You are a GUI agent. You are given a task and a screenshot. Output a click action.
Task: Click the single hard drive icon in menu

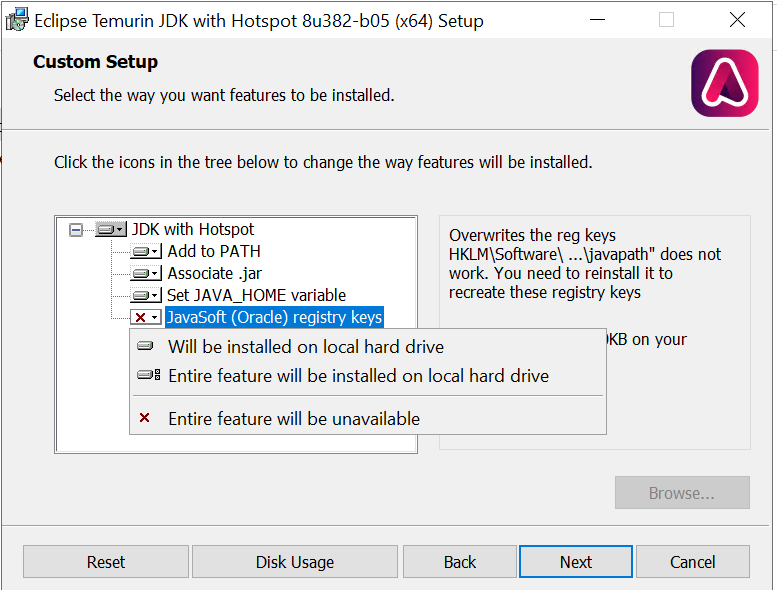[x=145, y=346]
